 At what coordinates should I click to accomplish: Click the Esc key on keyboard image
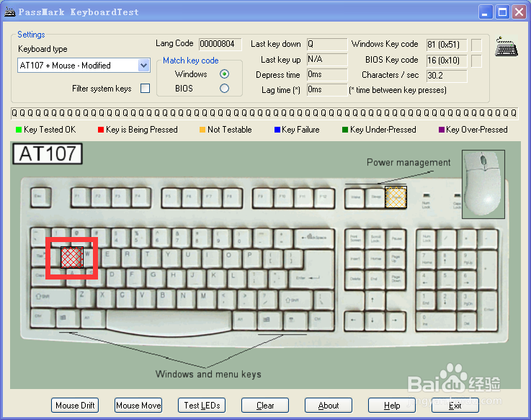pyautogui.click(x=40, y=197)
